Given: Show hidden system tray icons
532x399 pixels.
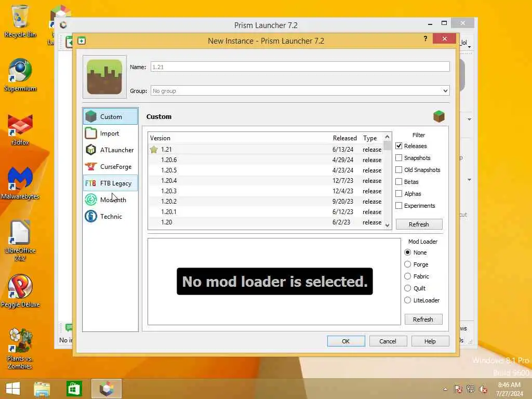Looking at the screenshot, I should [x=445, y=389].
